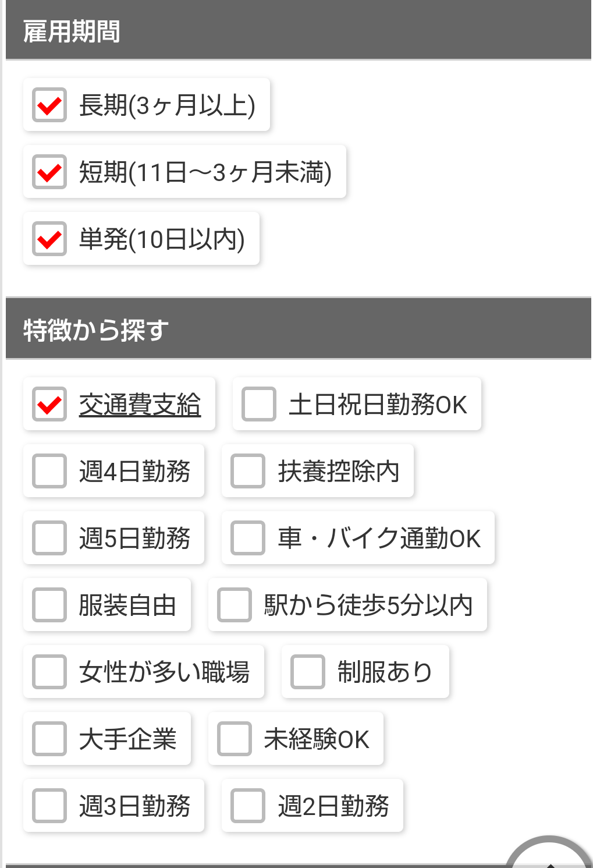Open the 交通費支給 link
The width and height of the screenshot is (593, 868).
pyautogui.click(x=140, y=405)
